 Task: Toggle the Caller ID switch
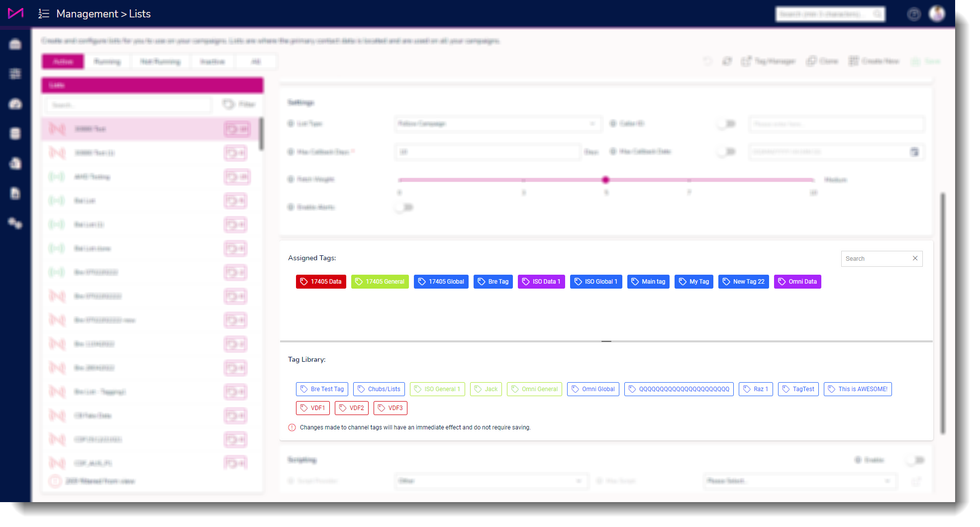727,123
